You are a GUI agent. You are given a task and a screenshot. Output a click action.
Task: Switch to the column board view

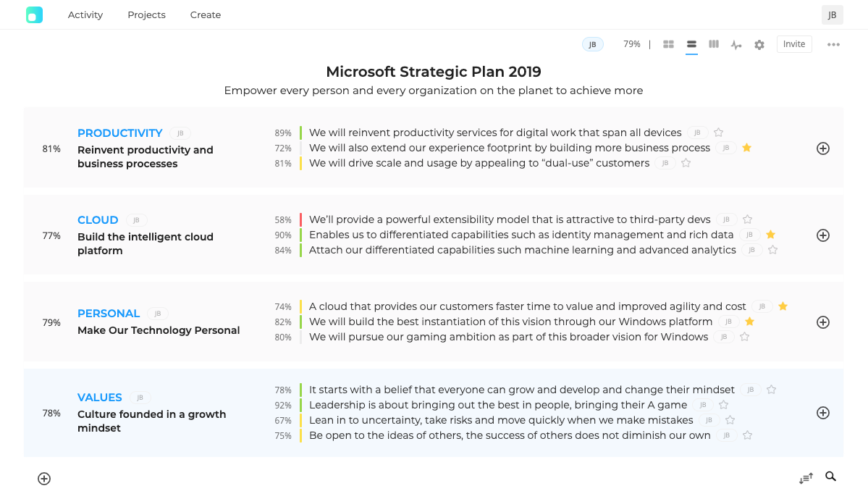click(714, 44)
